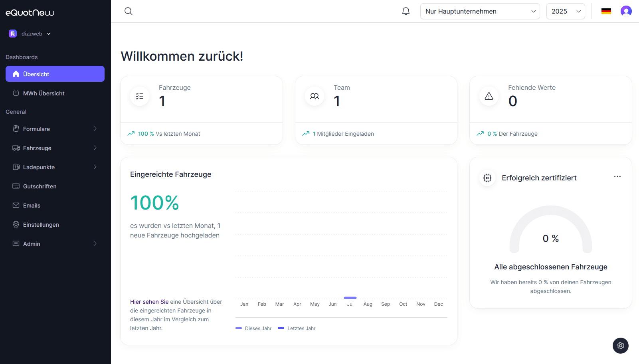The width and height of the screenshot is (639, 364).
Task: Toggle the Dieses Jahr chart legend
Action: click(x=254, y=328)
